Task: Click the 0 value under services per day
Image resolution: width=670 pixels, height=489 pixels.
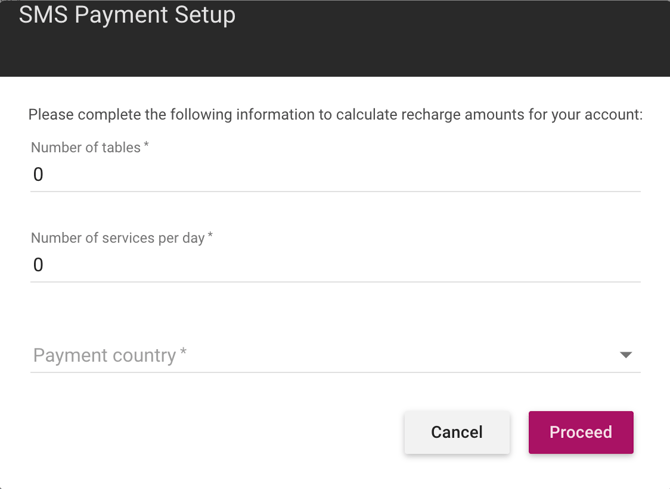Action: pos(39,265)
